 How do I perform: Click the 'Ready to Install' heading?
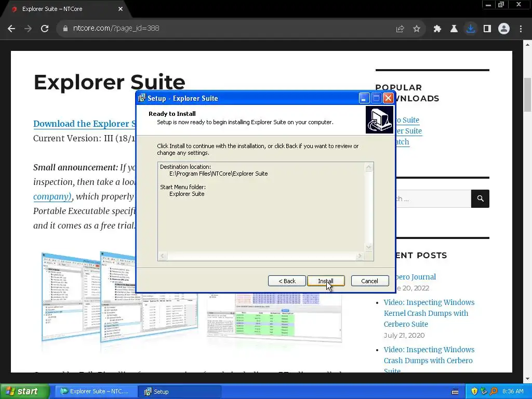coord(172,114)
